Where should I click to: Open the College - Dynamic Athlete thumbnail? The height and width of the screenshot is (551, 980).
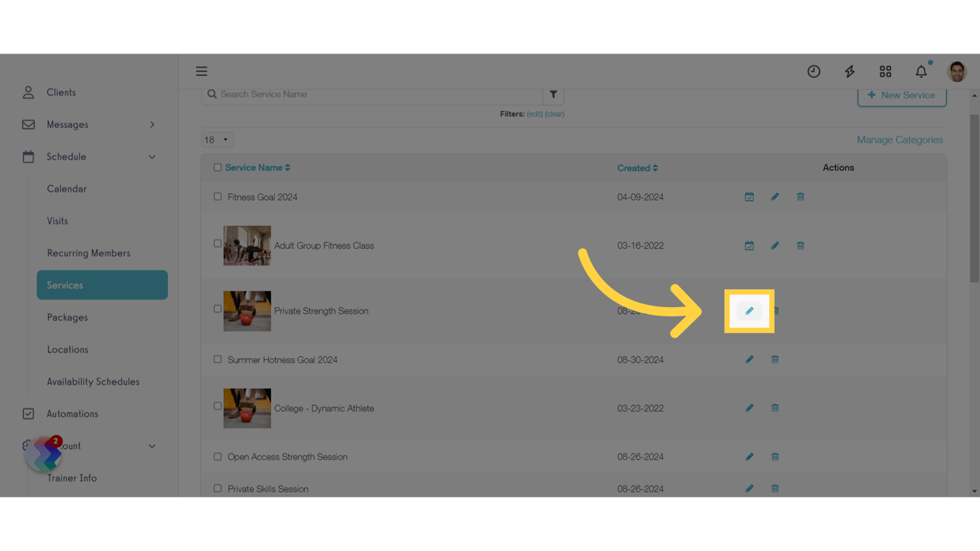click(247, 408)
